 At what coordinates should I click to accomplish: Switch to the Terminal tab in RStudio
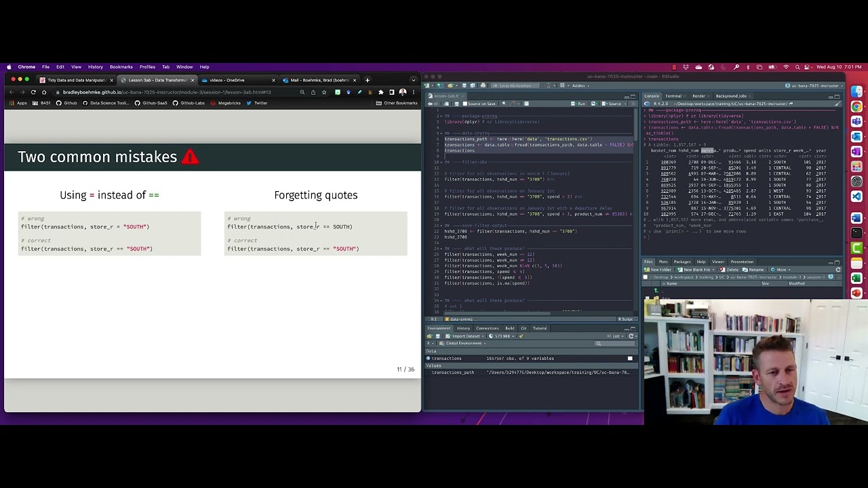tap(673, 96)
